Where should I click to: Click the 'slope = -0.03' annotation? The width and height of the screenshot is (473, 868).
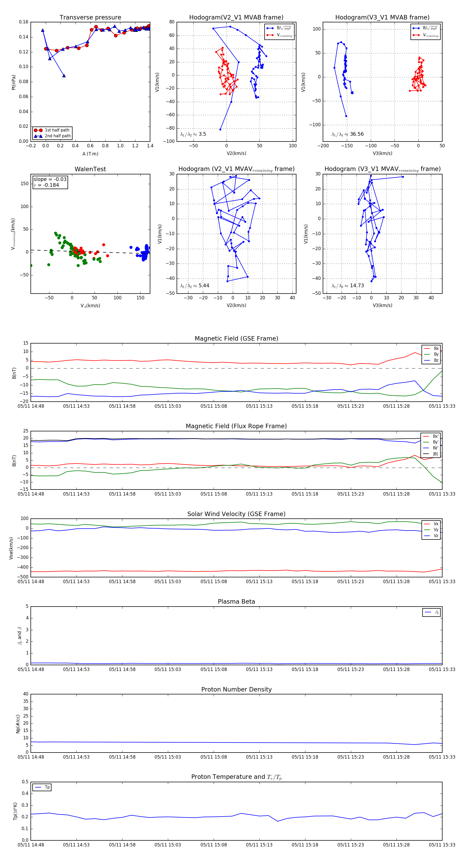(x=50, y=179)
